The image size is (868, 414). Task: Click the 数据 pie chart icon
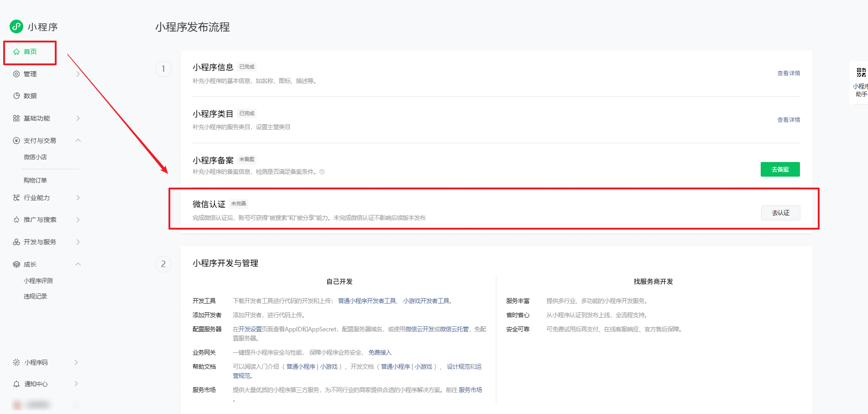point(16,96)
